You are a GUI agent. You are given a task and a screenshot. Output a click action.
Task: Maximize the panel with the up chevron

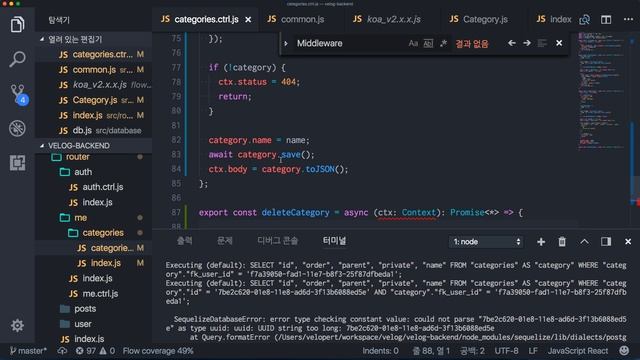tap(584, 242)
